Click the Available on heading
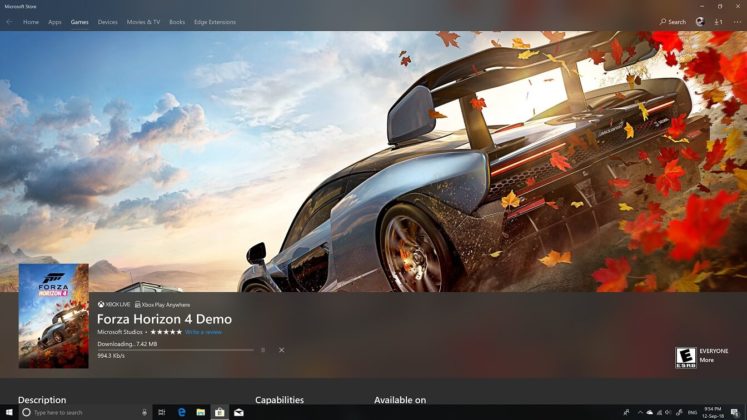Screen dimensions: 747x420 tap(400, 400)
